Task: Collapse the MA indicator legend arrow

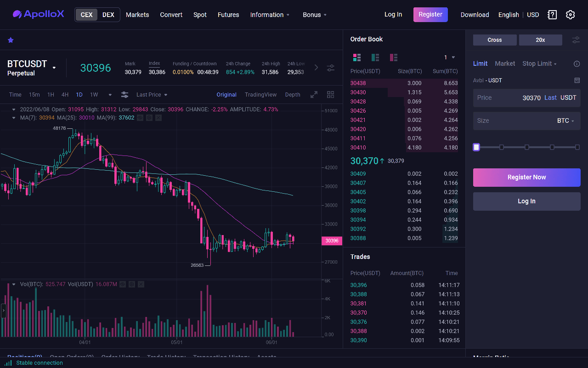Action: (x=14, y=118)
